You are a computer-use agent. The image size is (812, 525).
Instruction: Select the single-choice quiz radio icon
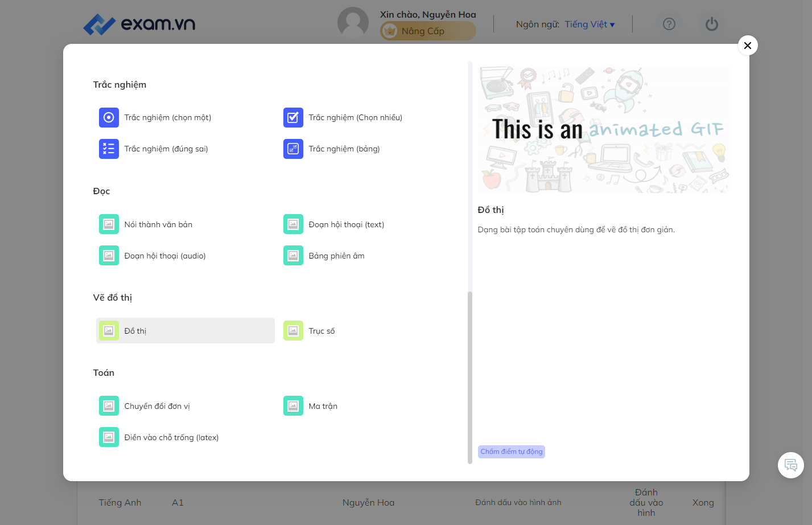[x=109, y=117]
